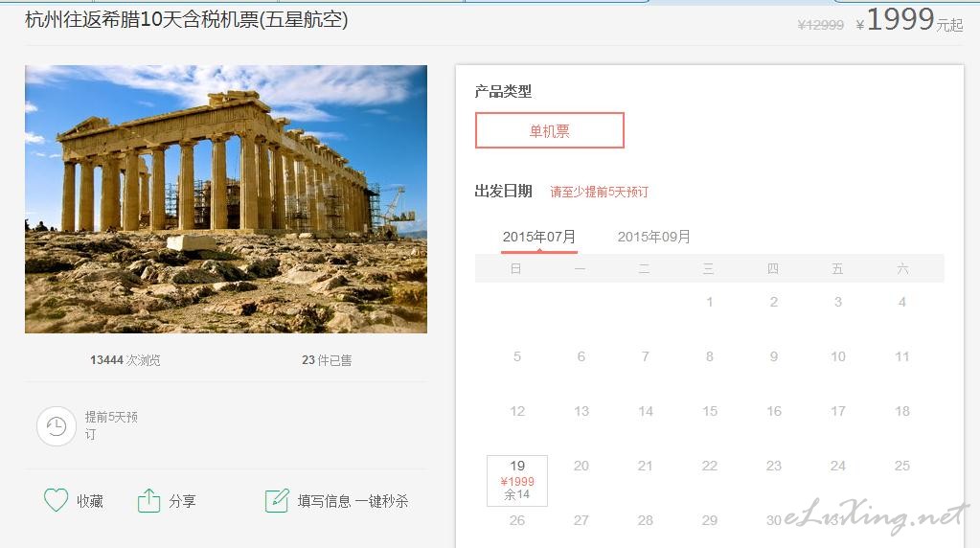This screenshot has width=980, height=548.
Task: Click the 收藏 label
Action: click(89, 501)
